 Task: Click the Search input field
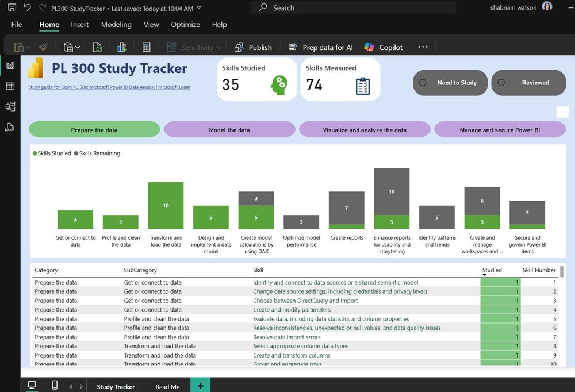(353, 7)
